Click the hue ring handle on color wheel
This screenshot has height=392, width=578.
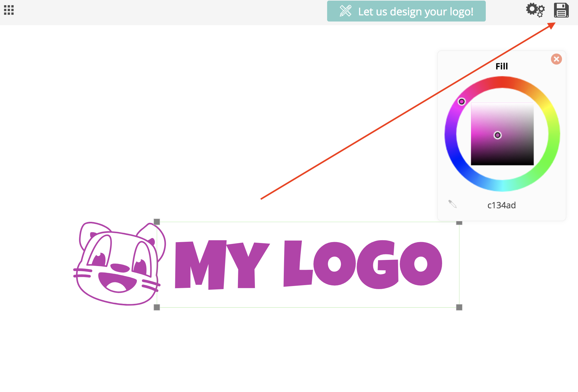[x=461, y=101]
